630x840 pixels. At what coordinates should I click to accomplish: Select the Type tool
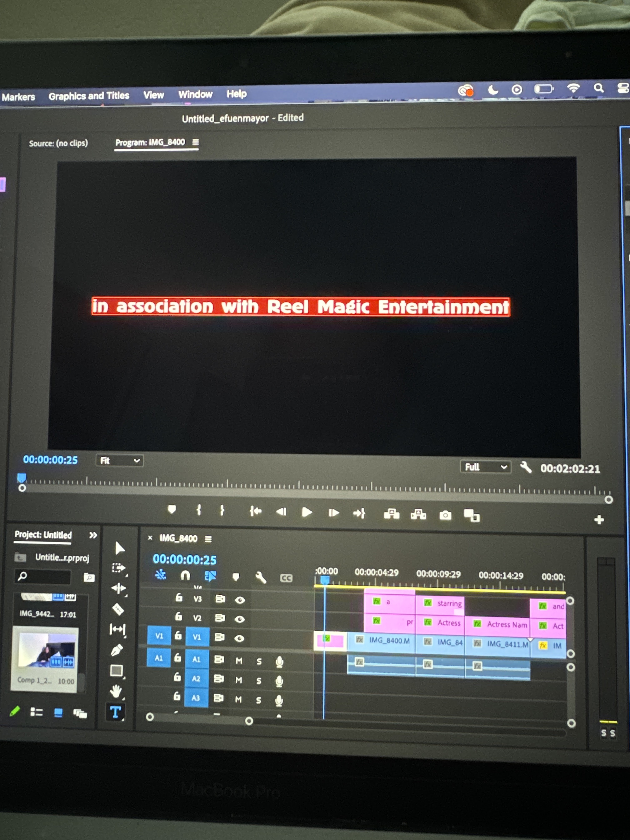coord(115,712)
